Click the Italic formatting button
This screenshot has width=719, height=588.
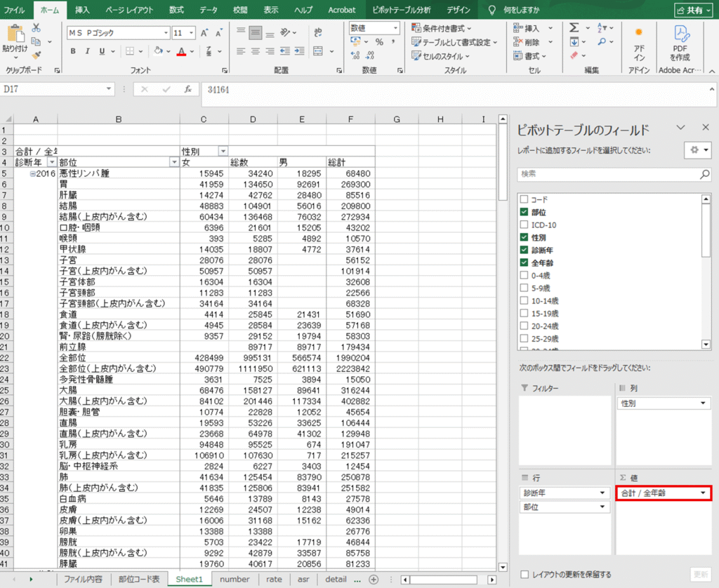coord(88,51)
